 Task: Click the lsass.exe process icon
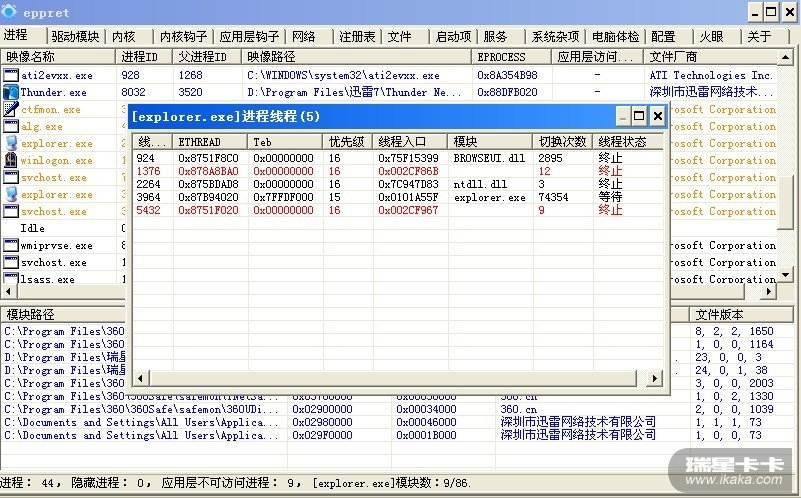click(x=11, y=278)
